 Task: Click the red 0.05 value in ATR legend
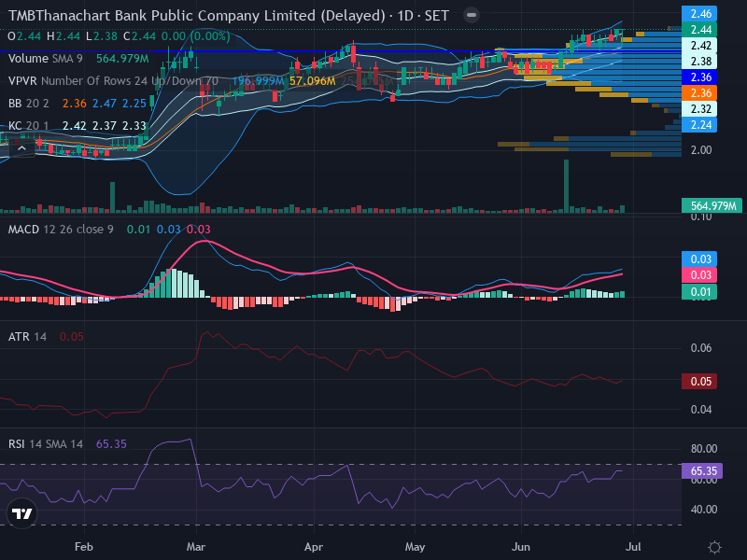(x=72, y=337)
